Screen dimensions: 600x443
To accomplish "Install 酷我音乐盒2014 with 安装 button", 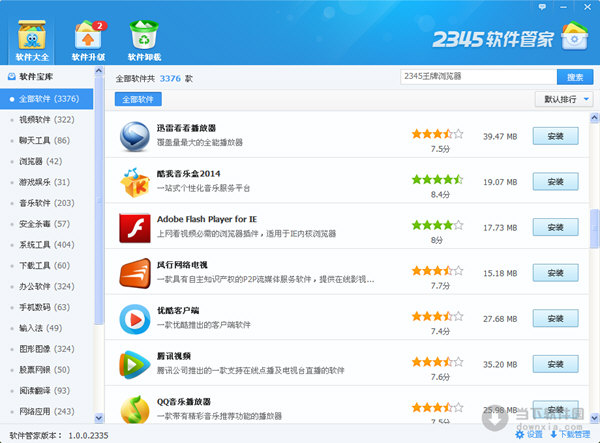I will (x=555, y=182).
